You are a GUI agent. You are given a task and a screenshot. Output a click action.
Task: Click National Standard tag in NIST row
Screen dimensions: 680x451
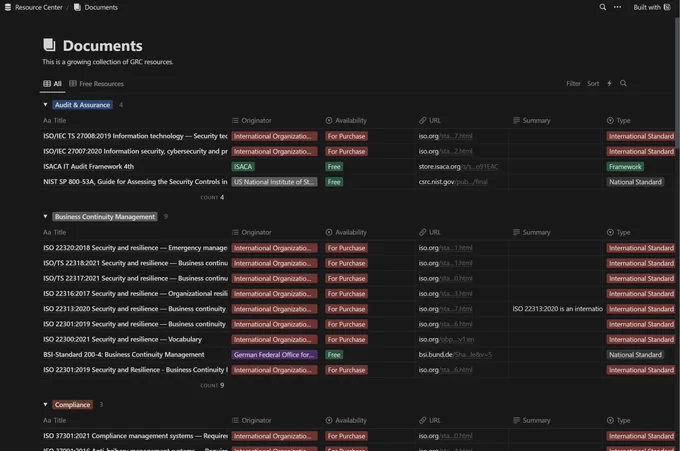[635, 182]
